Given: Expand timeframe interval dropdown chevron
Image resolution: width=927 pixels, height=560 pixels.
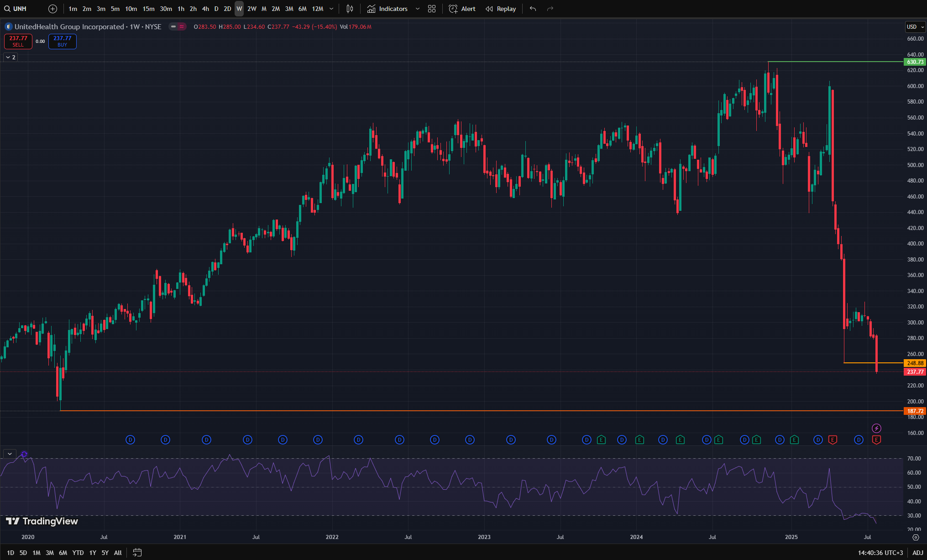Looking at the screenshot, I should coord(331,9).
